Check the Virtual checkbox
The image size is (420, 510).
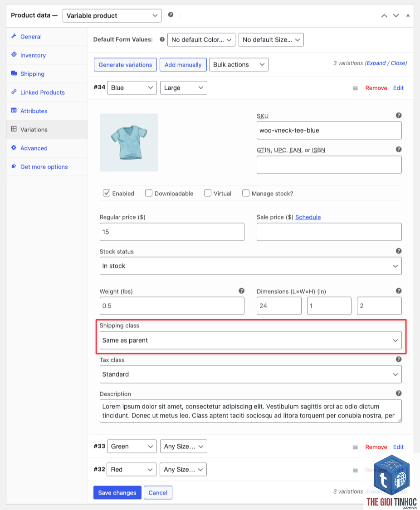coord(208,193)
